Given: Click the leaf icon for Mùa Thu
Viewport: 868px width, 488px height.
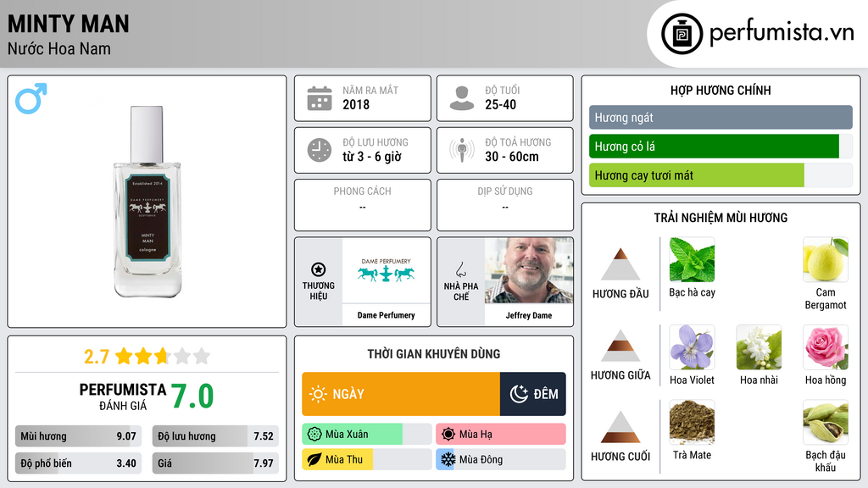Looking at the screenshot, I should [314, 459].
